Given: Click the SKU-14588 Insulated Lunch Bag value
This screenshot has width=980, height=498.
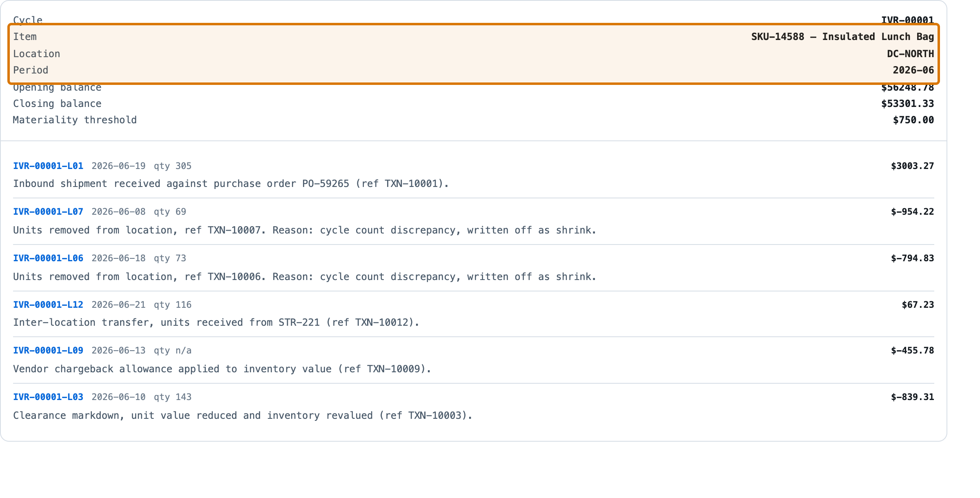Looking at the screenshot, I should [842, 37].
